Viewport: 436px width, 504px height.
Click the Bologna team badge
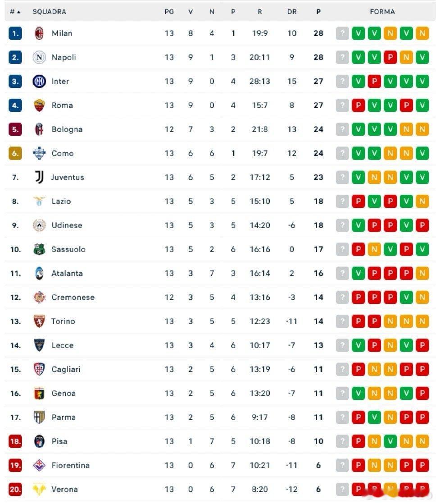[40, 129]
